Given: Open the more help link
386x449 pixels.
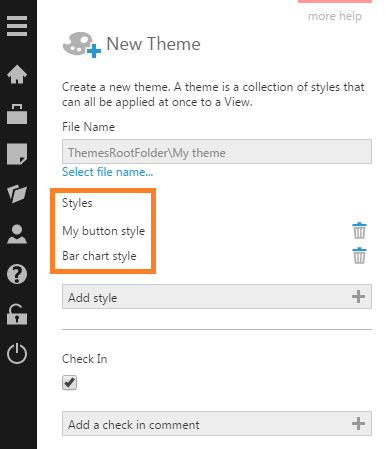Looking at the screenshot, I should coord(335,16).
